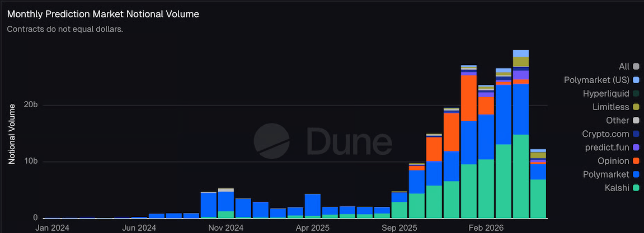This screenshot has height=233, width=644.
Task: Select the olive Limitless segment of the last bar
Action: point(538,155)
